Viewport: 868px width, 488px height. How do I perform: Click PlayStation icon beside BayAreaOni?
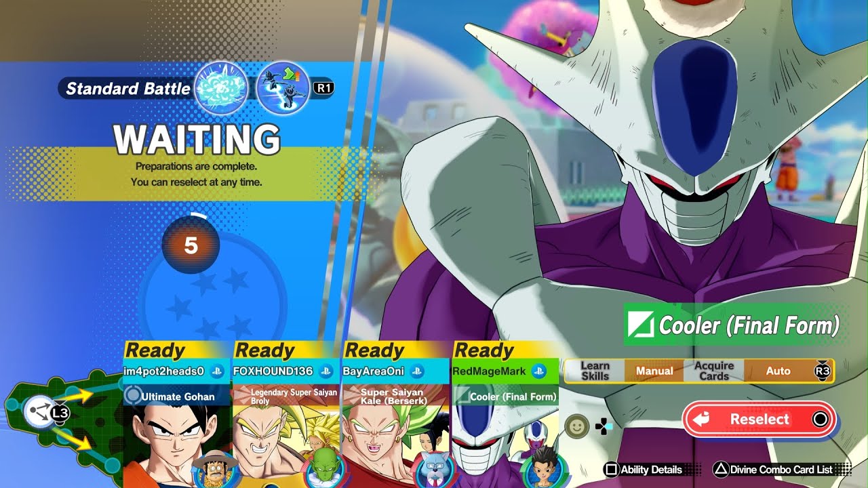click(x=416, y=371)
